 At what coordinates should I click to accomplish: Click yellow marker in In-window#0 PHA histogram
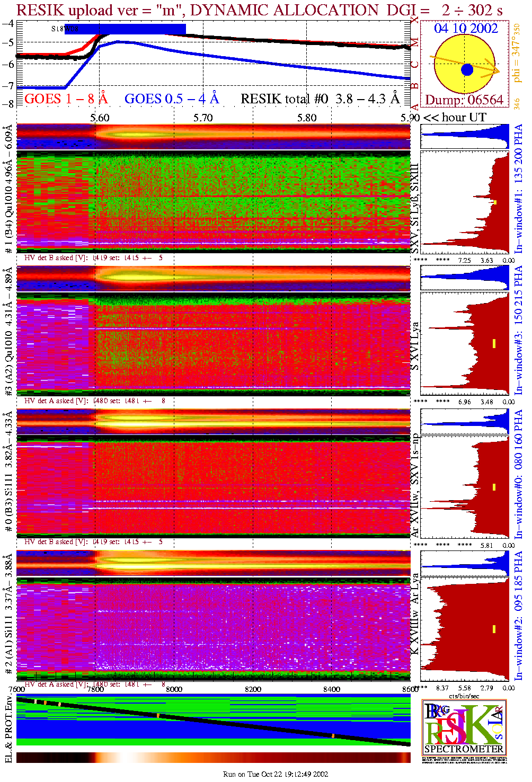click(x=494, y=486)
